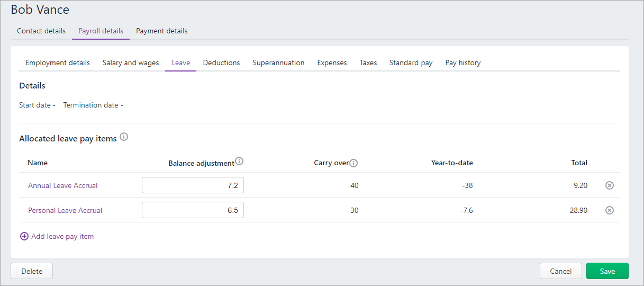Remove the Personal Leave Accrual row
Image resolution: width=644 pixels, height=286 pixels.
tap(609, 210)
